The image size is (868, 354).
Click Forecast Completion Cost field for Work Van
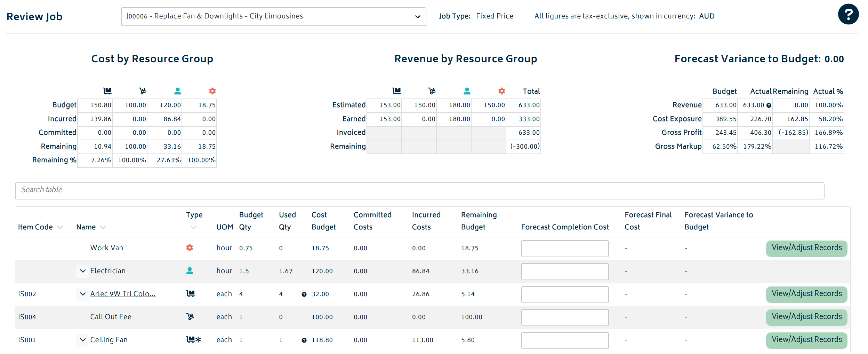tap(565, 249)
